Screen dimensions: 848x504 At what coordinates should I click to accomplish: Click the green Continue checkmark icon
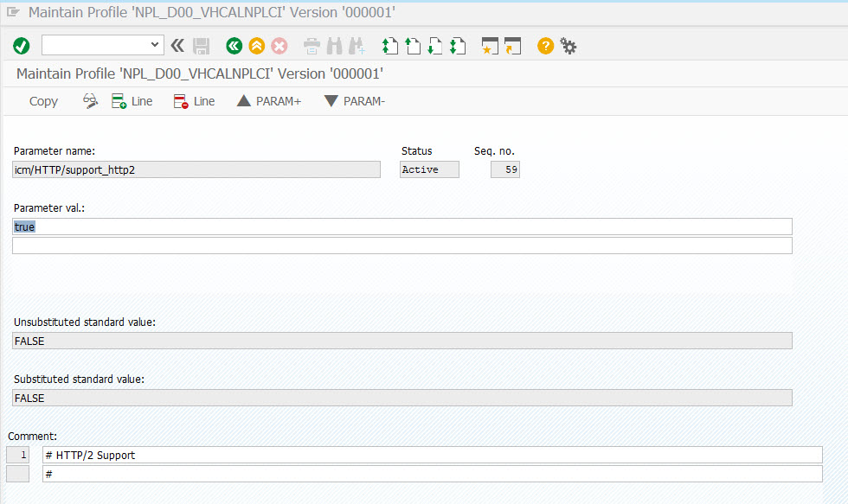pos(21,45)
